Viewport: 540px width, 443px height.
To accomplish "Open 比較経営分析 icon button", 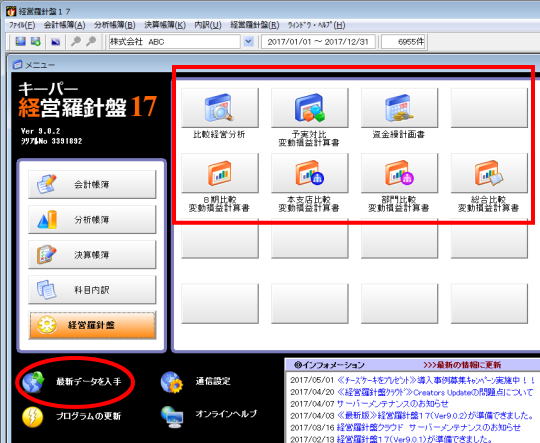I will [220, 108].
